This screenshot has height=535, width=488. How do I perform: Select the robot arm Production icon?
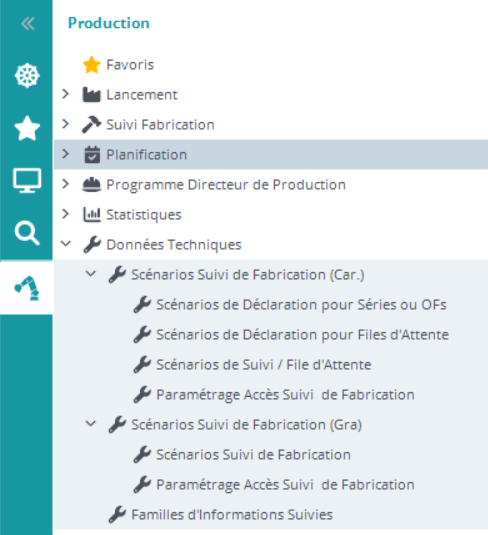pos(27,288)
